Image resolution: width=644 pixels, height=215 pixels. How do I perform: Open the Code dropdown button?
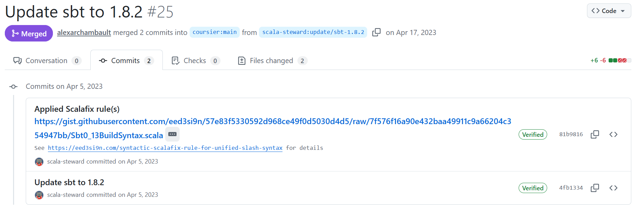609,11
